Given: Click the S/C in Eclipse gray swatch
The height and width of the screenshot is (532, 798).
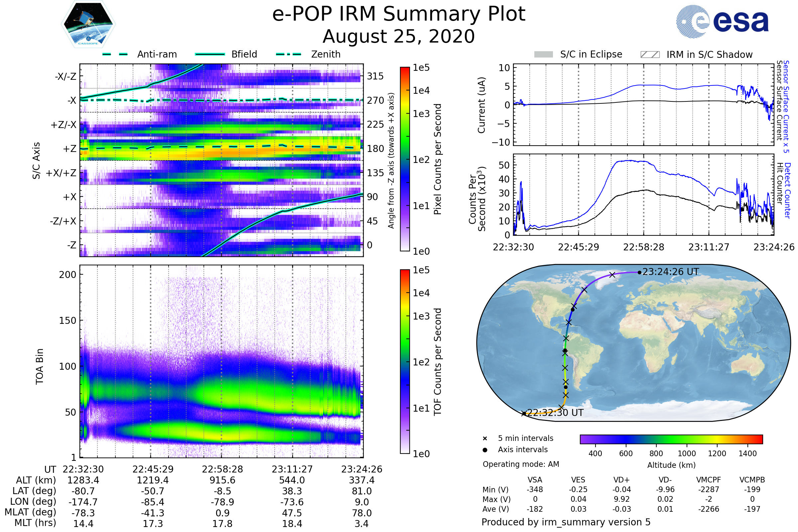Looking at the screenshot, I should pos(543,55).
